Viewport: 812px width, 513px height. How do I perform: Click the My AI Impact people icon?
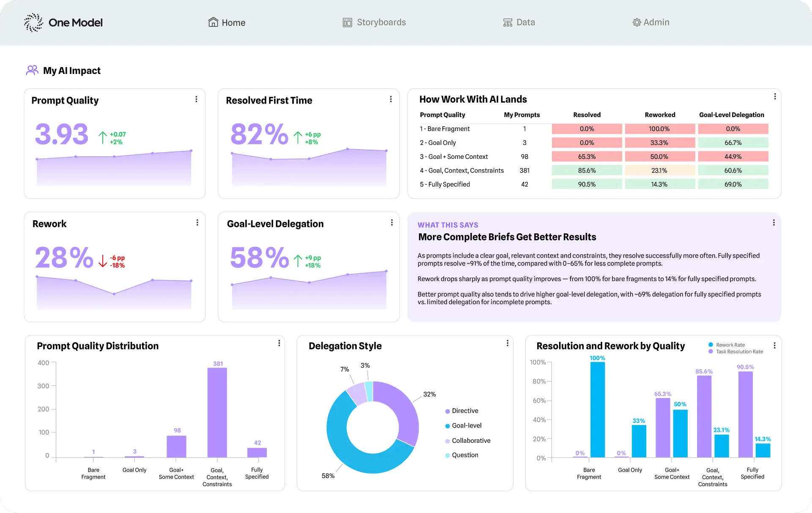click(32, 70)
